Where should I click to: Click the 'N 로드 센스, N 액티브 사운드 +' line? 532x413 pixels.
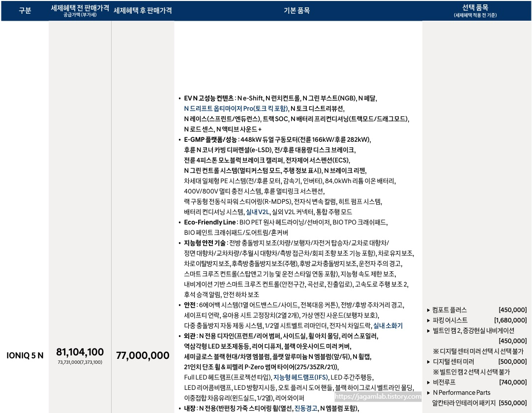pyautogui.click(x=223, y=129)
